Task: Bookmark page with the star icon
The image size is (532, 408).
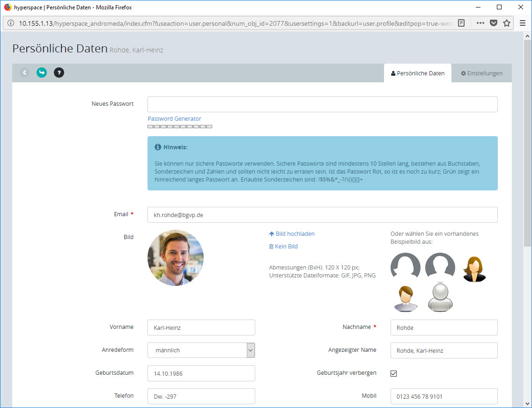Action: (x=506, y=23)
